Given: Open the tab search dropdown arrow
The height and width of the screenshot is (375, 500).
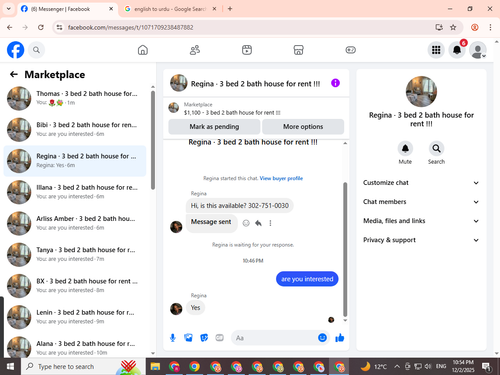Looking at the screenshot, I should pyautogui.click(x=9, y=9).
